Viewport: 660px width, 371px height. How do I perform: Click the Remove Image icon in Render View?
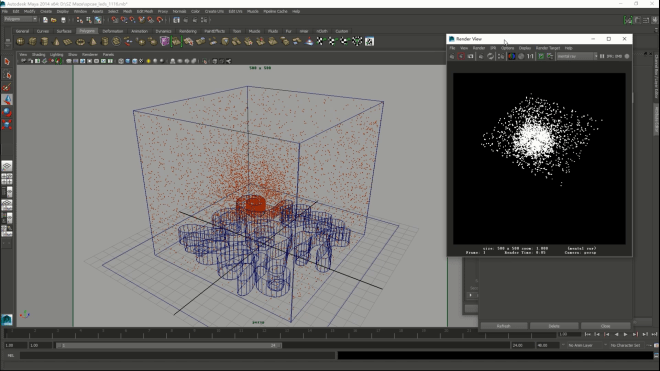(x=550, y=56)
